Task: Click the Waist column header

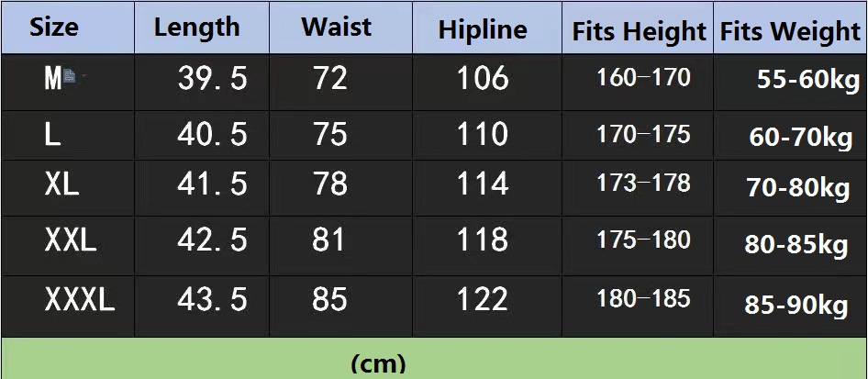Action: (336, 28)
